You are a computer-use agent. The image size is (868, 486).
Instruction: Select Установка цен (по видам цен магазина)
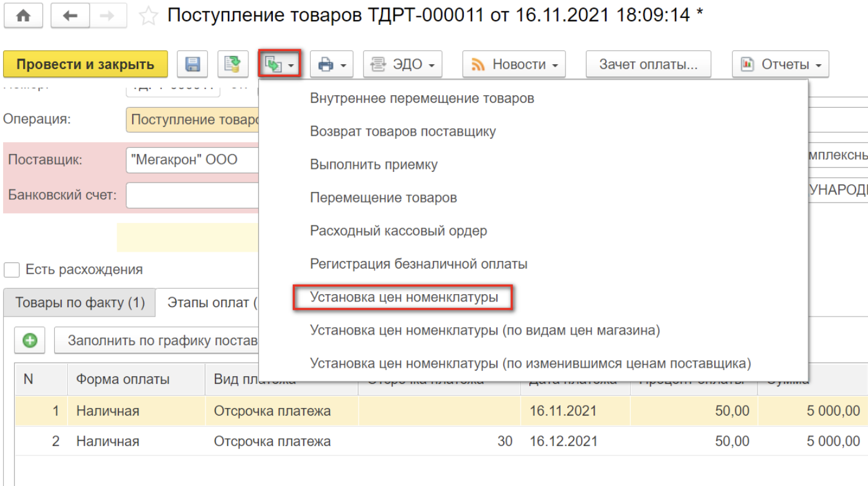[x=485, y=330]
